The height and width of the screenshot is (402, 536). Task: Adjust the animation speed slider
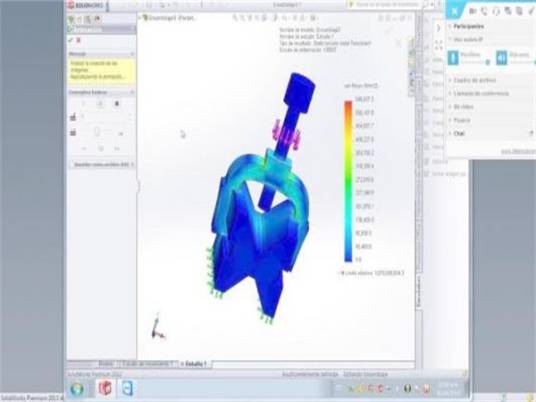[97, 132]
